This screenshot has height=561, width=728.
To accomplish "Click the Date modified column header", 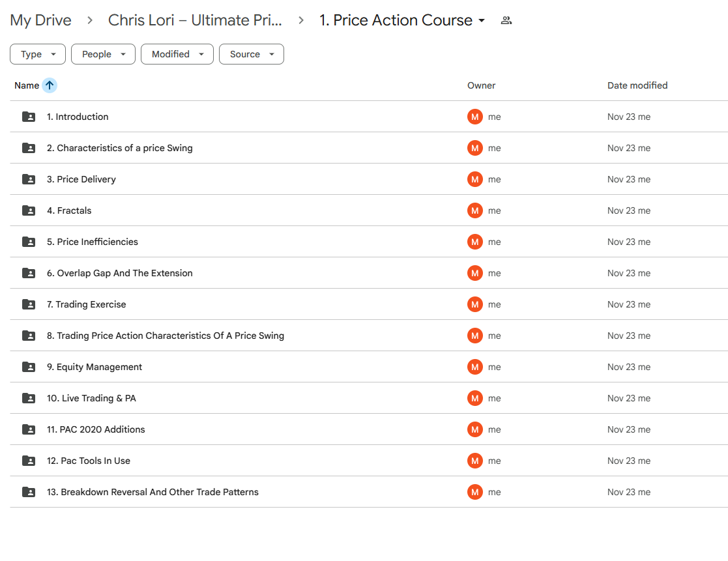I will pos(637,85).
